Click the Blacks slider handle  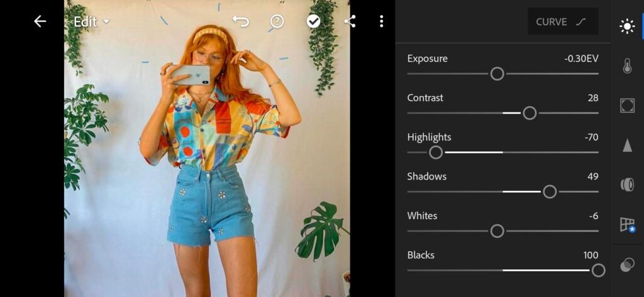click(x=599, y=271)
